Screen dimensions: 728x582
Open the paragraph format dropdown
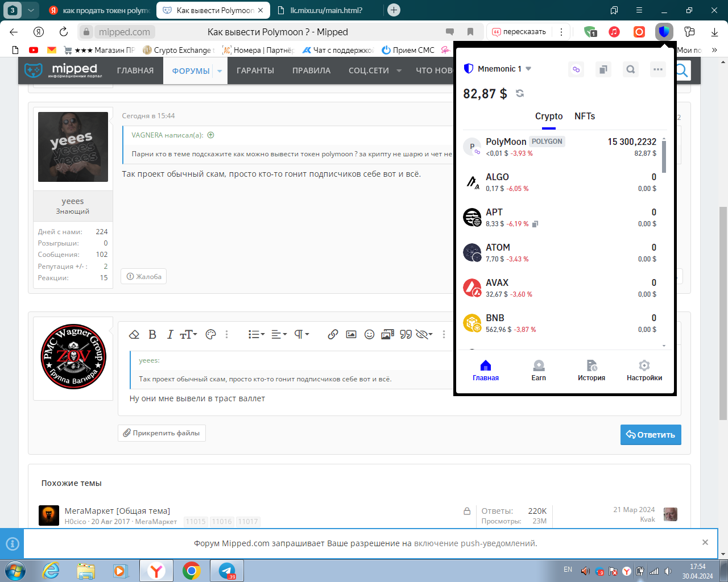click(301, 334)
